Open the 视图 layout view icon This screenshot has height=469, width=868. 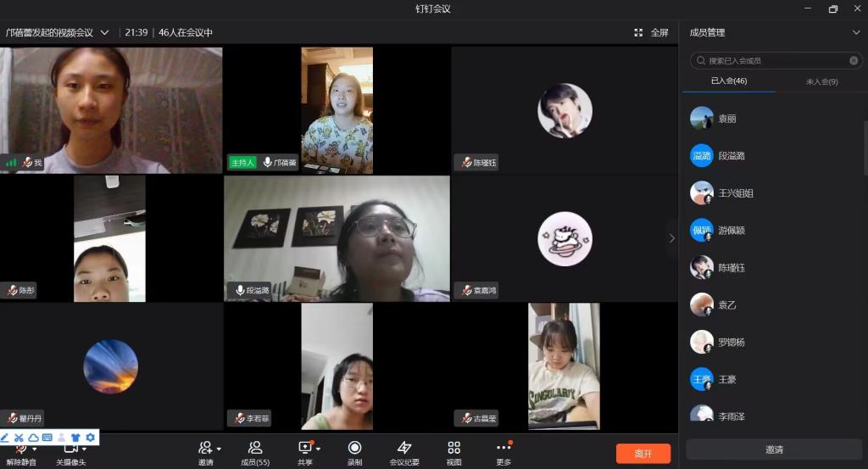(x=453, y=448)
